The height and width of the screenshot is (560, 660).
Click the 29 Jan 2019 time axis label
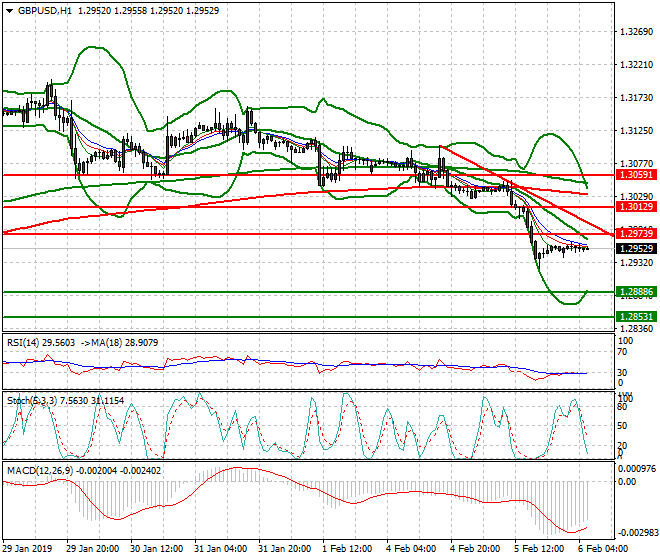[27, 549]
